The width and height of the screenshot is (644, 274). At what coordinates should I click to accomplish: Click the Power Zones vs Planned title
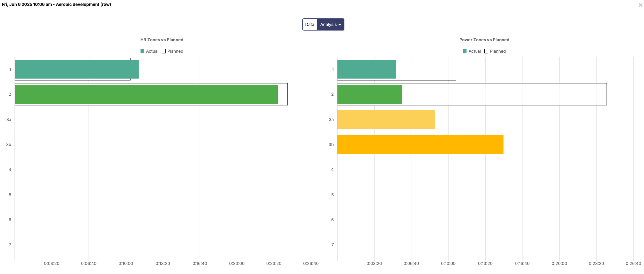click(x=484, y=40)
